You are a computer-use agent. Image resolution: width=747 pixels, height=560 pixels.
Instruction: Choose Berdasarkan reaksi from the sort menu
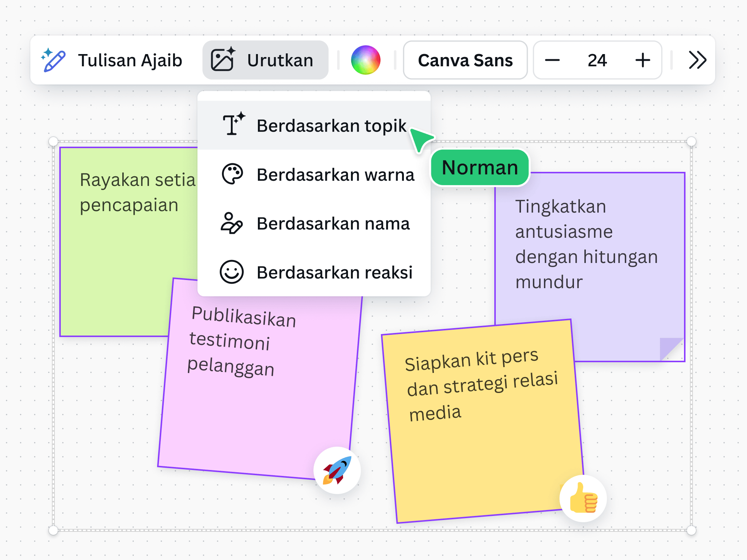(x=335, y=273)
